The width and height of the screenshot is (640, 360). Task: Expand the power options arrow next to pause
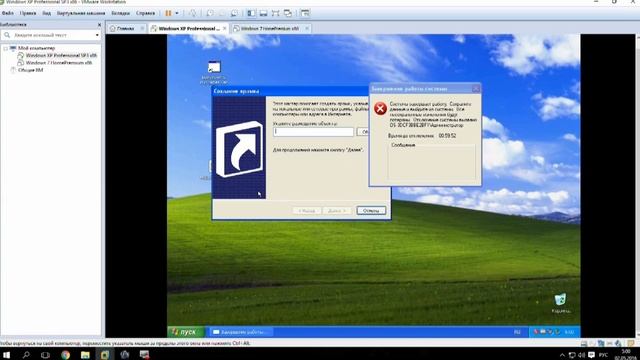(177, 13)
